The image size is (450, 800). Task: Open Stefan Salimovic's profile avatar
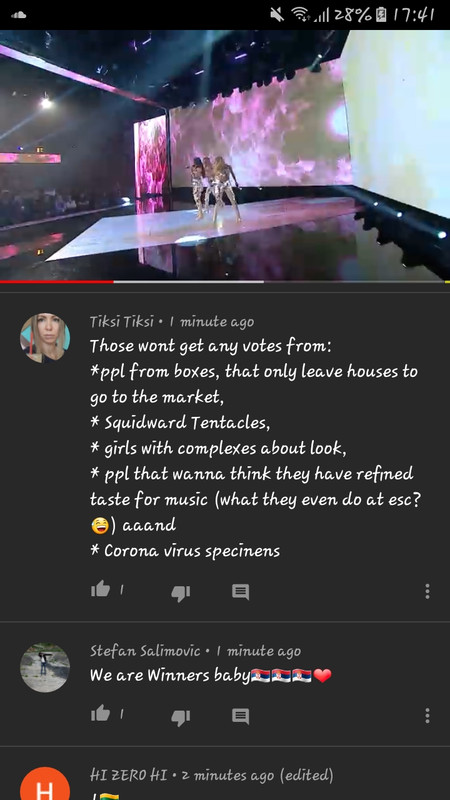pos(45,667)
